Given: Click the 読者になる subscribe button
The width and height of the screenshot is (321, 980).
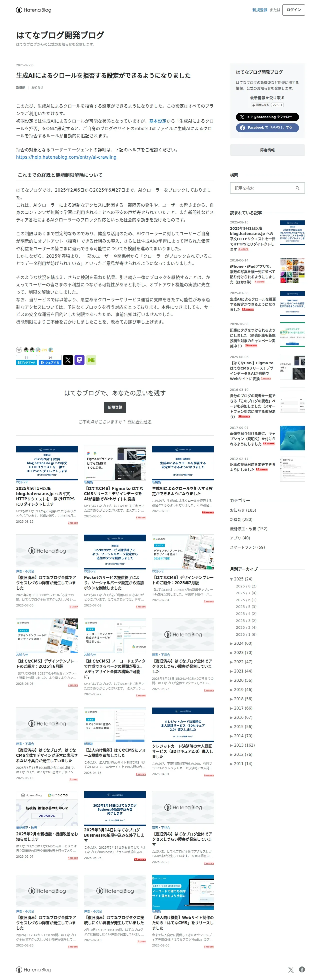Looking at the screenshot, I should click(260, 105).
